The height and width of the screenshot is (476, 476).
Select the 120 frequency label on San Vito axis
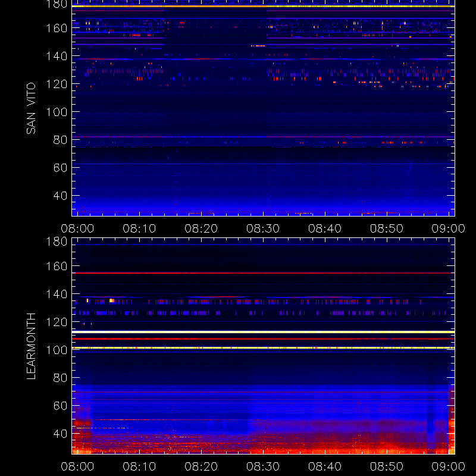tap(57, 84)
